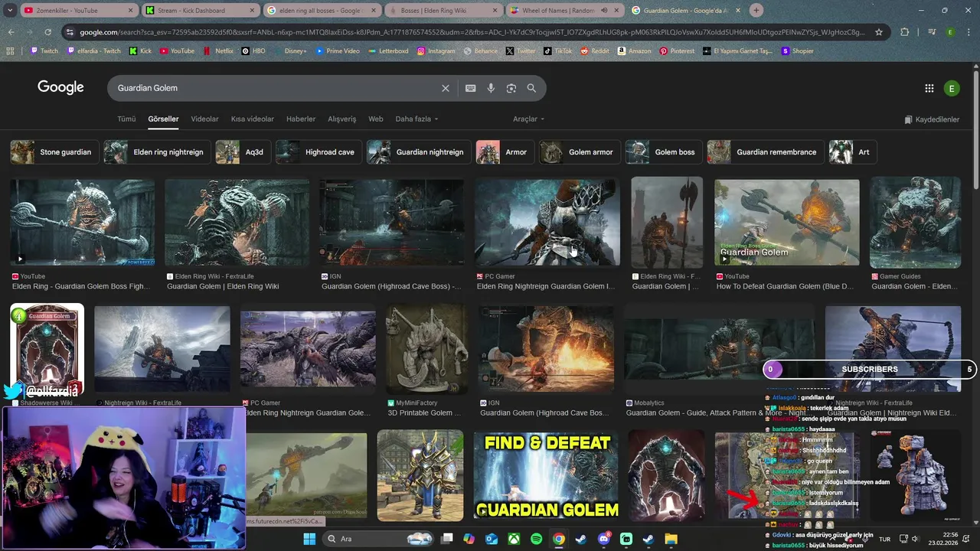Open the Instagram bookmark
The image size is (980, 551).
436,51
